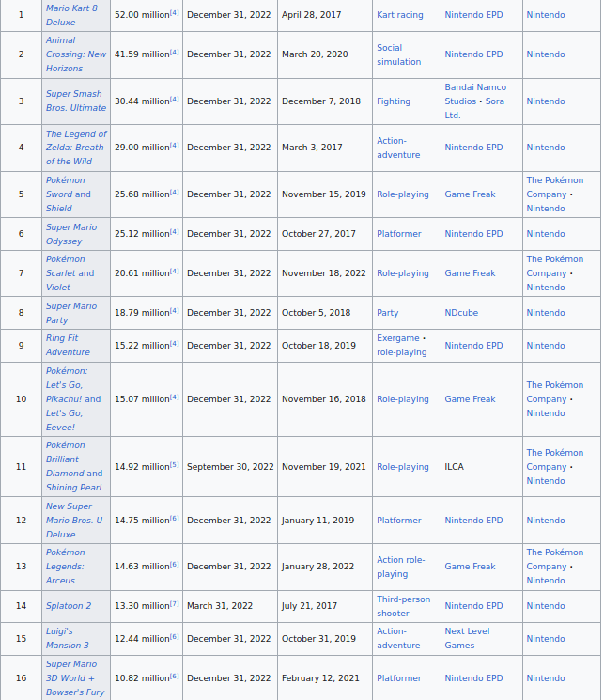Open The Pokémon Company link in Brilliant Diamond row
This screenshot has height=700, width=604.
click(x=554, y=459)
